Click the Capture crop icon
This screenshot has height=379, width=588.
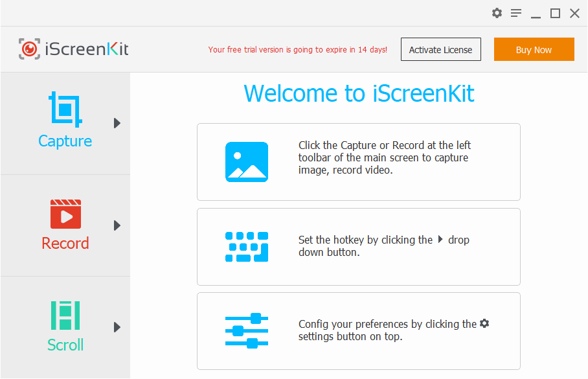pyautogui.click(x=65, y=110)
